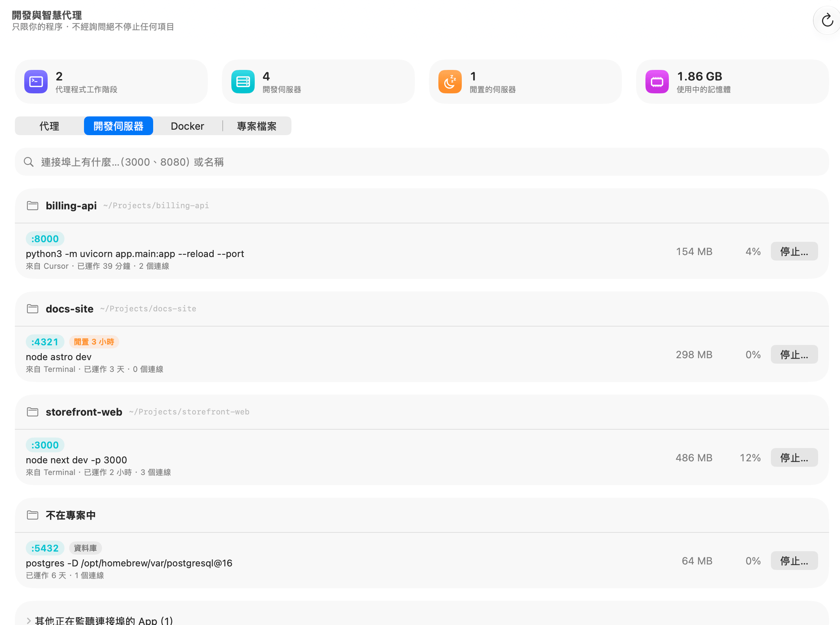Click the storefront-web folder icon
Screen dimensions: 840x625
click(32, 412)
